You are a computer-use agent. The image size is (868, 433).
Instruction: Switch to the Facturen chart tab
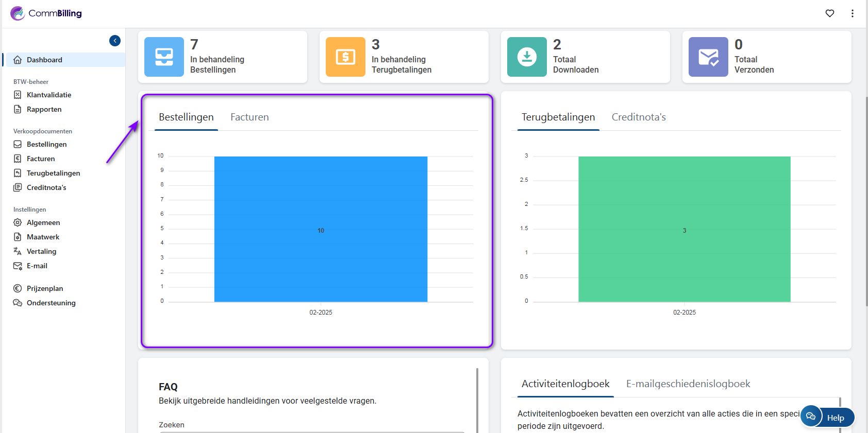[x=249, y=117]
